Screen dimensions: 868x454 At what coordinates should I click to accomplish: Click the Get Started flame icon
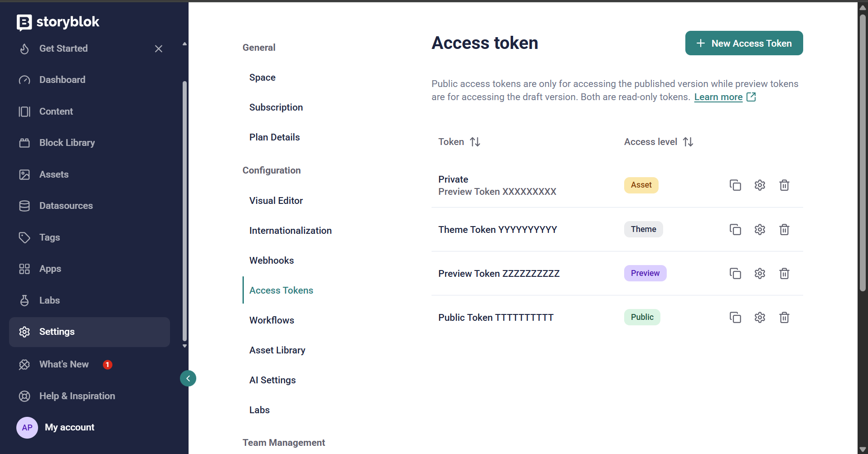click(x=24, y=48)
